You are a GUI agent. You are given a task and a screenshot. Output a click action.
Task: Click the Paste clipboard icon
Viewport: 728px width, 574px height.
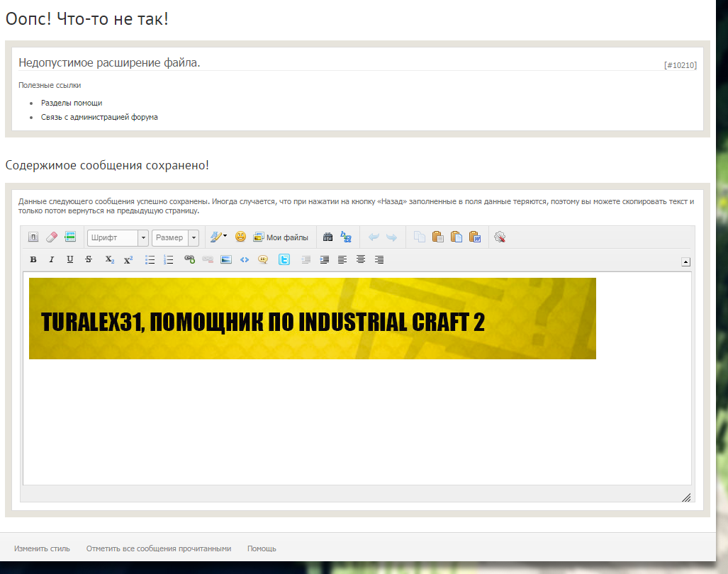click(x=438, y=237)
